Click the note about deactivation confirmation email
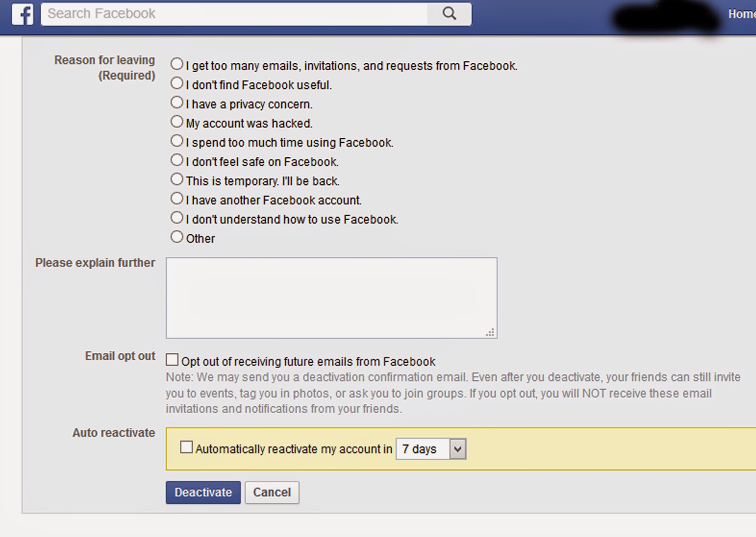 (x=453, y=393)
